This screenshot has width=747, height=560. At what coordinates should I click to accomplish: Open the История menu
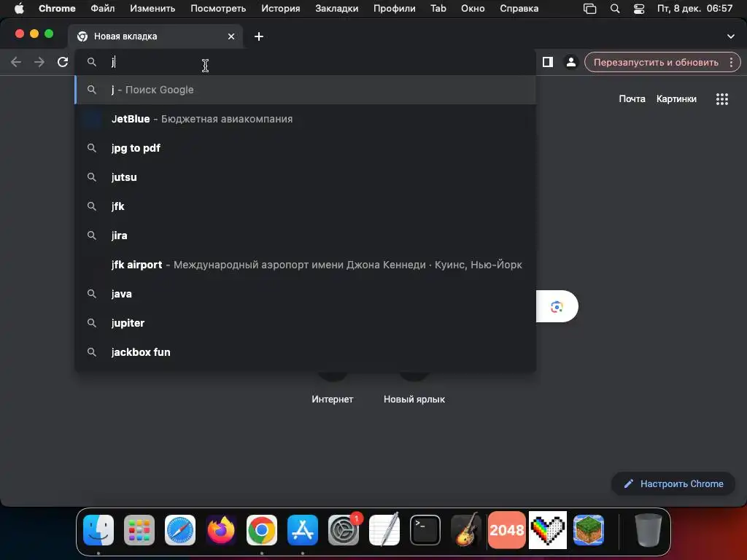pyautogui.click(x=281, y=9)
